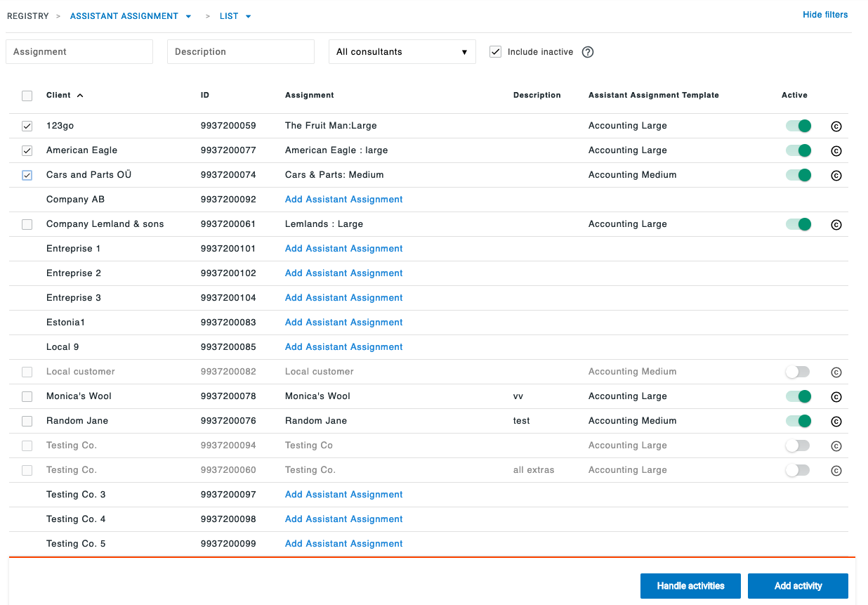Uncheck the Include inactive checkbox
The width and height of the screenshot is (868, 605).
coord(496,52)
